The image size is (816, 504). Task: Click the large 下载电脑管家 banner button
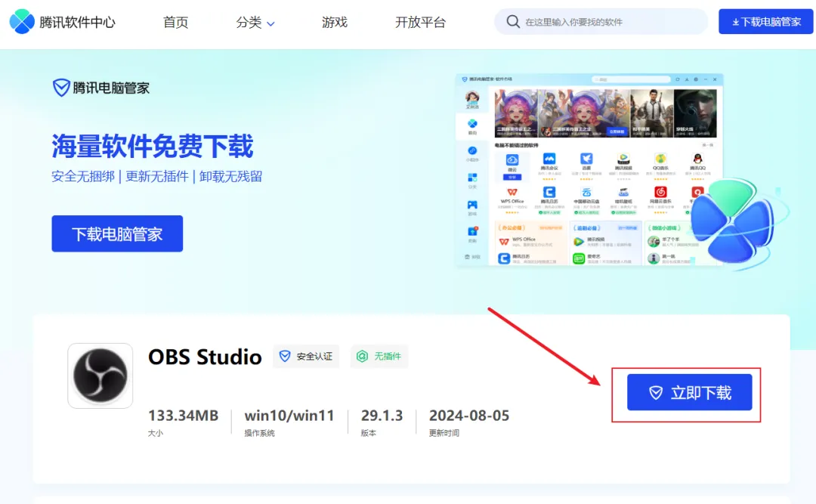117,233
